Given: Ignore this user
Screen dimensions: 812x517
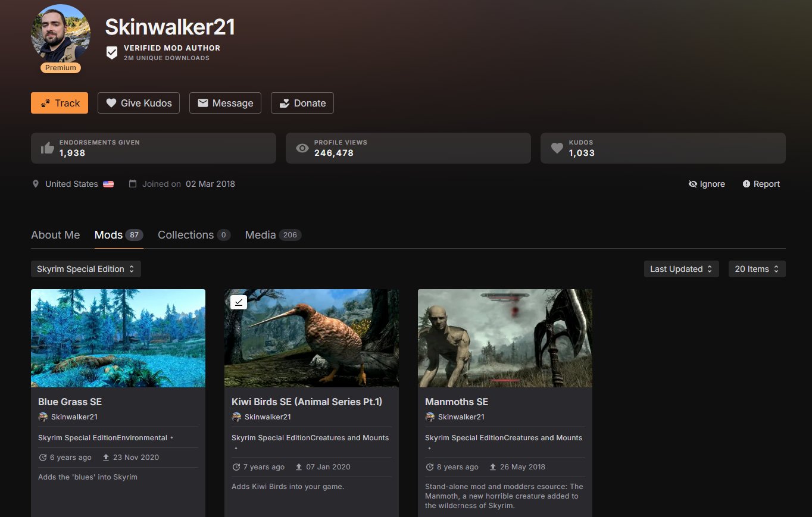Looking at the screenshot, I should 707,184.
